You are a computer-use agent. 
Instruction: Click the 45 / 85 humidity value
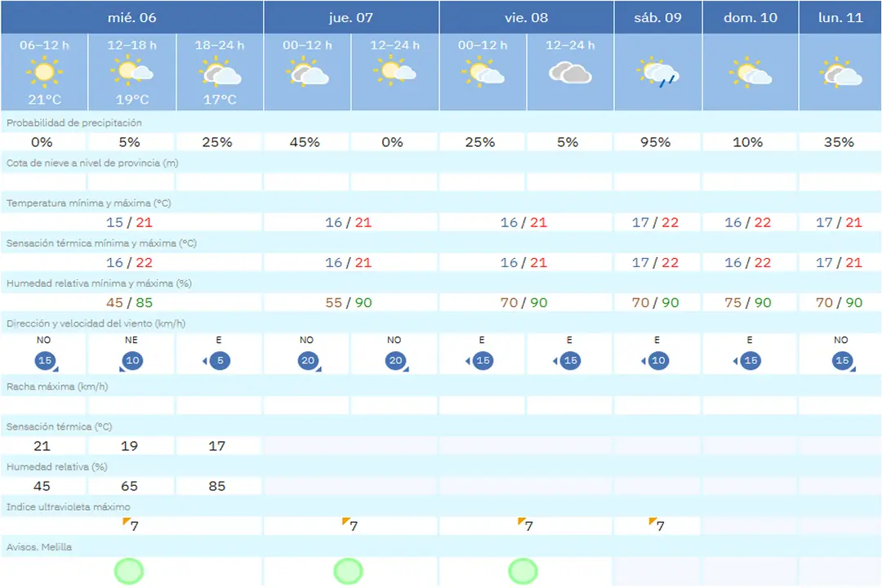click(x=129, y=303)
